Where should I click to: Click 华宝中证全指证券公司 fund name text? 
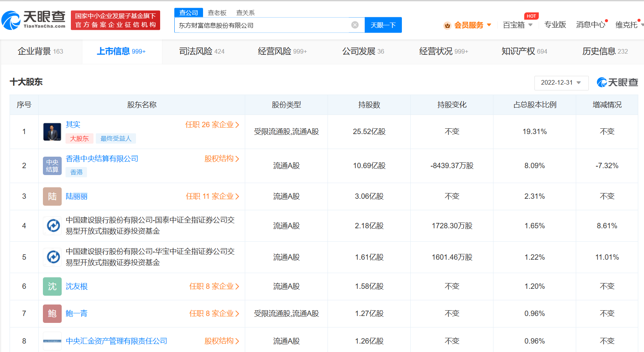click(150, 257)
